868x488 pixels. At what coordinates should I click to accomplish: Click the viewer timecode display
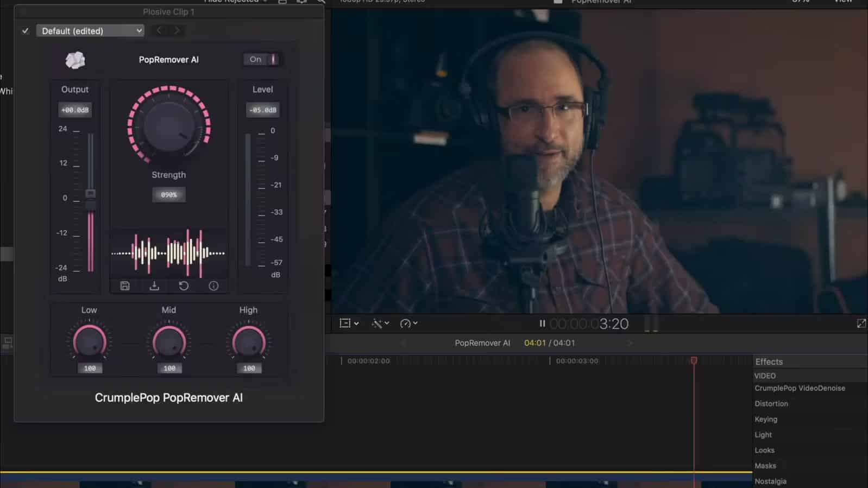tap(589, 324)
